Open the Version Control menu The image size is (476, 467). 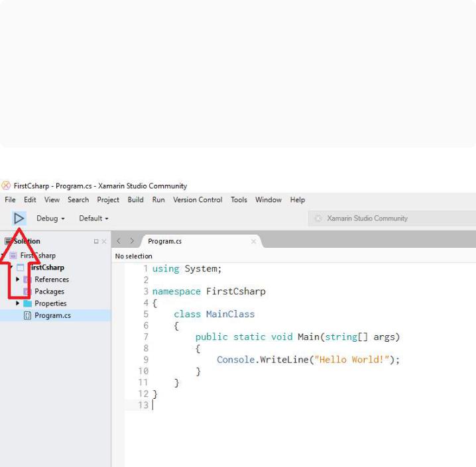point(198,200)
